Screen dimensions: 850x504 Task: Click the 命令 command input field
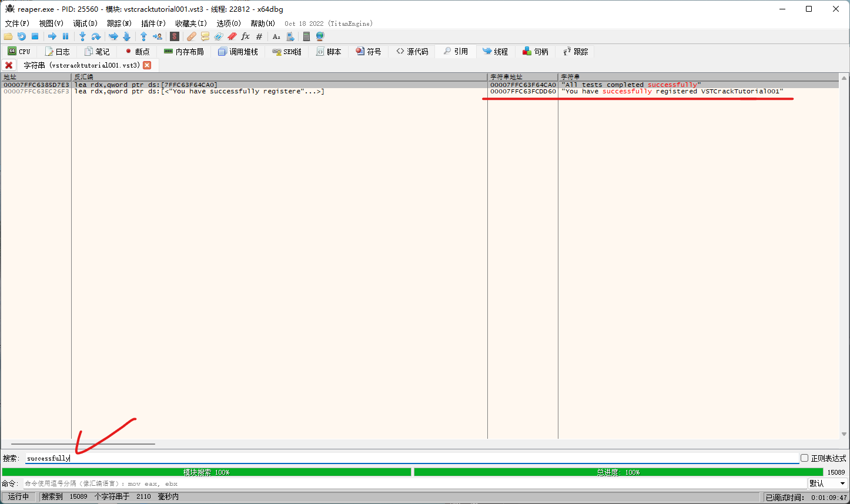point(411,483)
